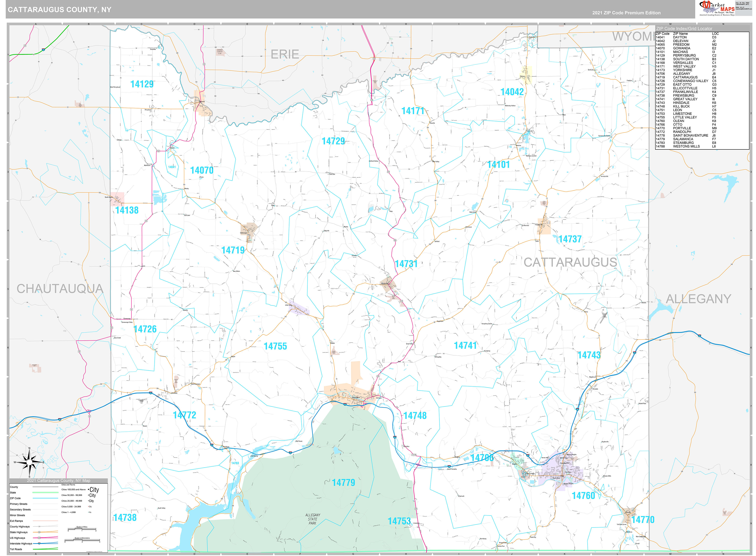Toggle the Exit Ramps legend entry

(45, 521)
